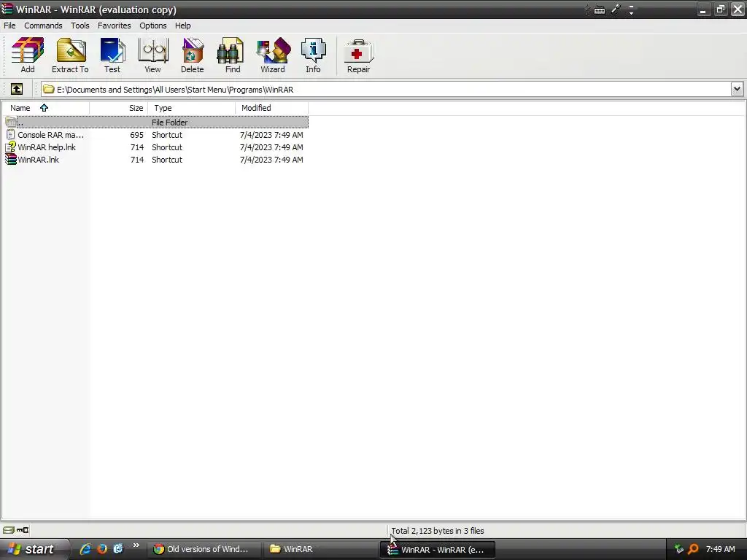
Task: Click the Add toolbar icon
Action: tap(28, 55)
